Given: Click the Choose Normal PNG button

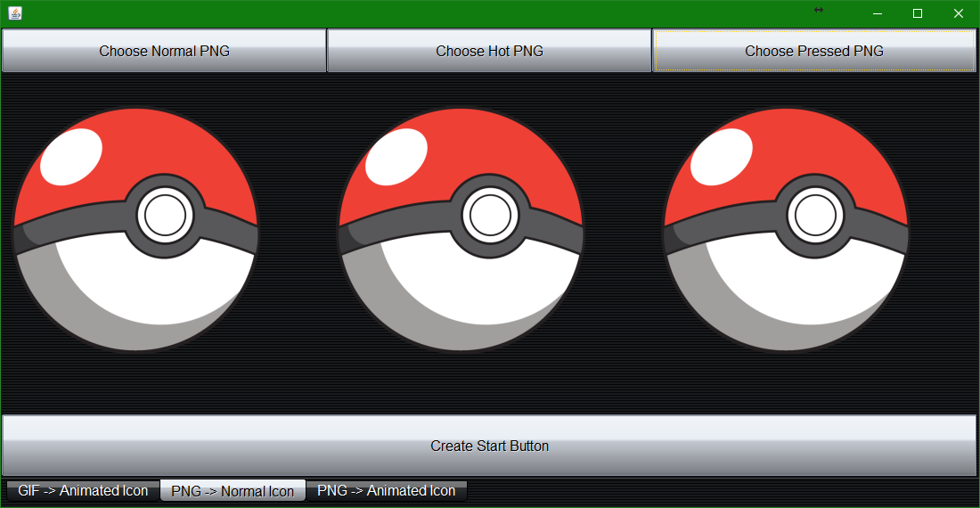Looking at the screenshot, I should tap(164, 51).
